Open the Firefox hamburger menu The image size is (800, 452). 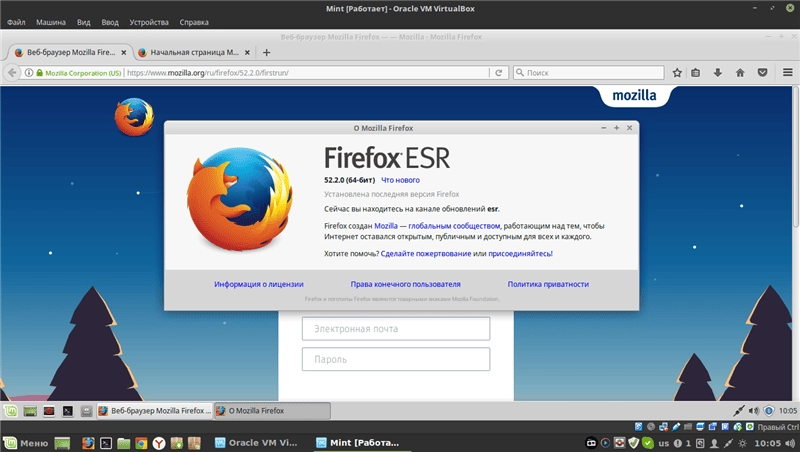click(x=787, y=72)
